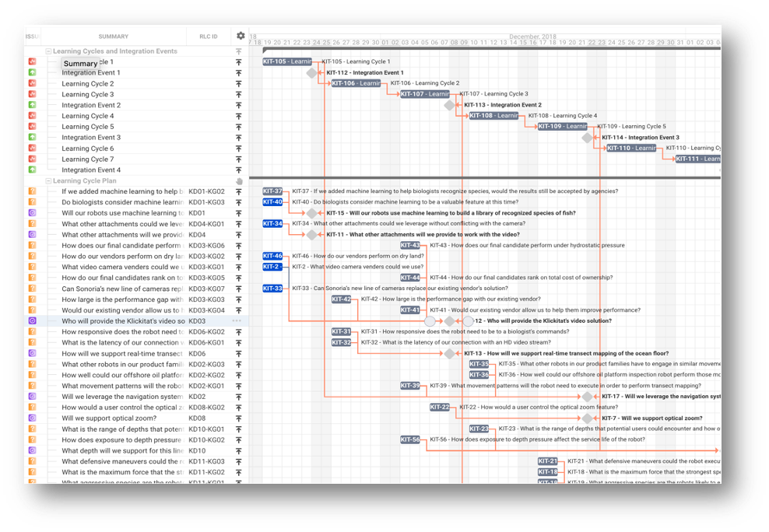This screenshot has height=532, width=769.
Task: Sort by the RLC ID column header
Action: 209,37
